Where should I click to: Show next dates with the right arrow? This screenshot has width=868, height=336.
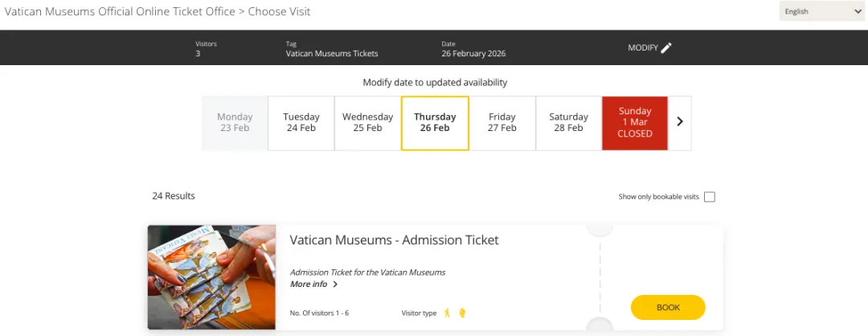(x=680, y=122)
